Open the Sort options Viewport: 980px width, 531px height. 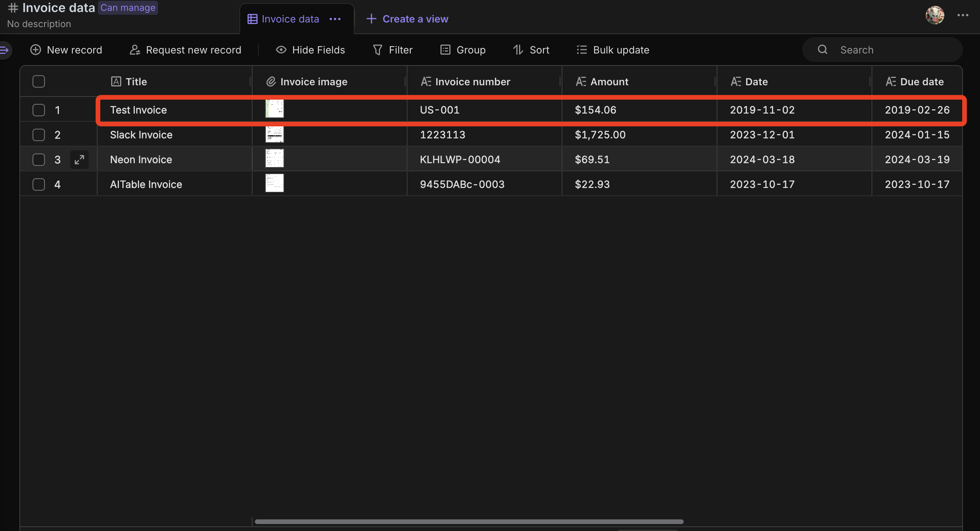tap(531, 50)
